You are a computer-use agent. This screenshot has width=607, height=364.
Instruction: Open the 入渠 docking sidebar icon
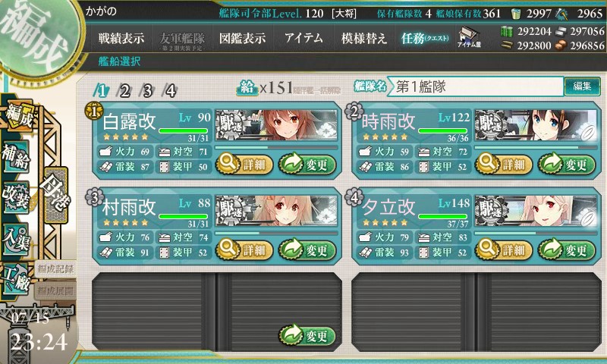[16, 238]
